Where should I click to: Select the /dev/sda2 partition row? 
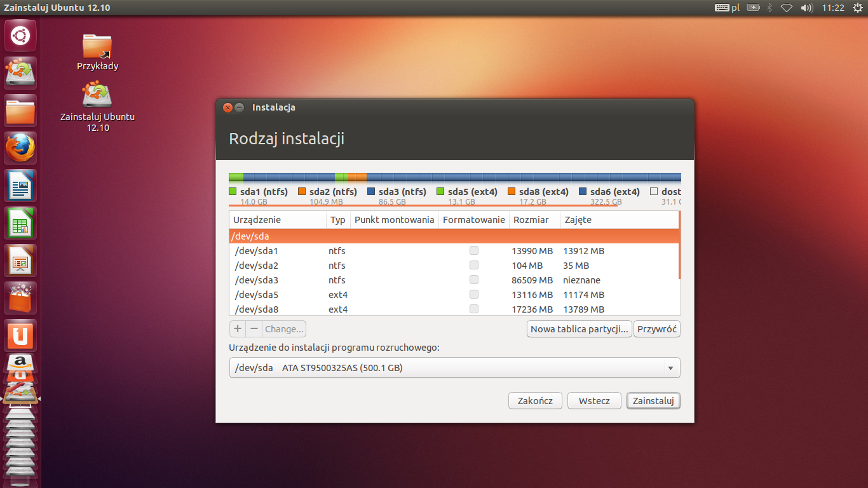pos(454,265)
